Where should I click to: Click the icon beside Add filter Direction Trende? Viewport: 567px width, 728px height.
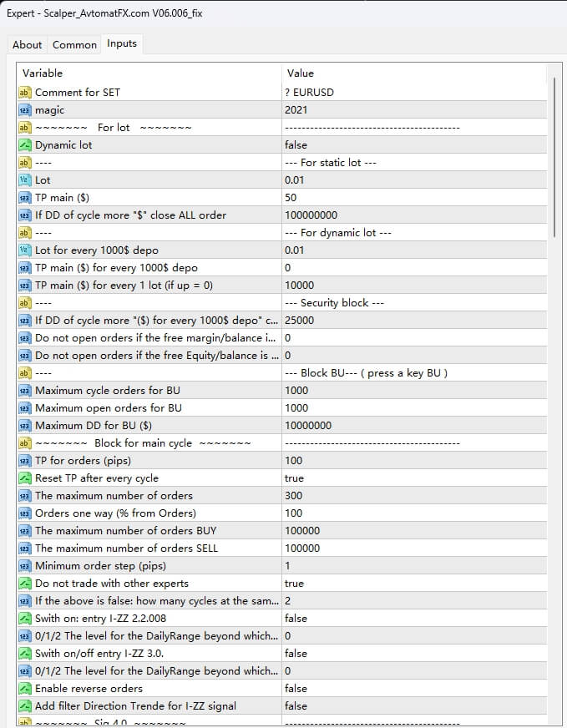click(24, 706)
